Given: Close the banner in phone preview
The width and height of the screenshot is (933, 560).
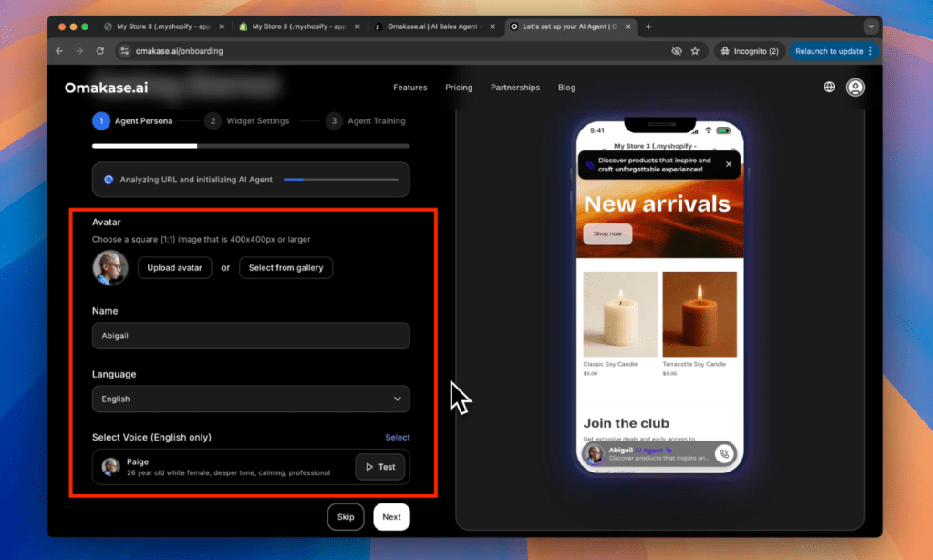Looking at the screenshot, I should click(x=728, y=164).
